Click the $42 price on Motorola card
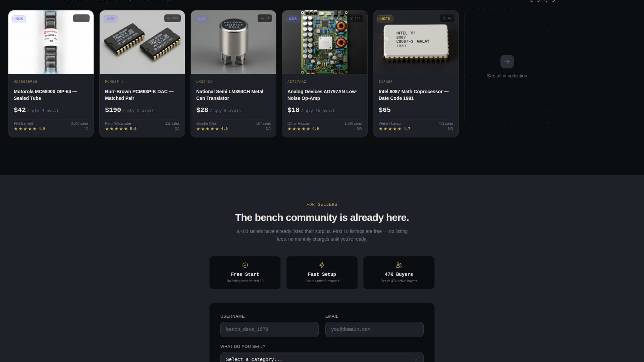Viewport: 644px width, 362px height. tap(20, 110)
